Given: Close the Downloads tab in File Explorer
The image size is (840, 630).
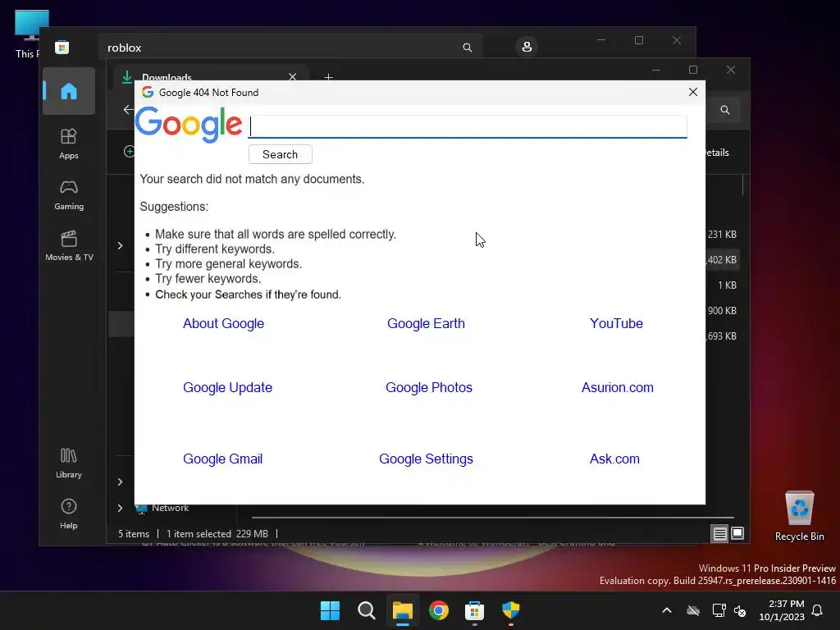Looking at the screenshot, I should click(293, 76).
